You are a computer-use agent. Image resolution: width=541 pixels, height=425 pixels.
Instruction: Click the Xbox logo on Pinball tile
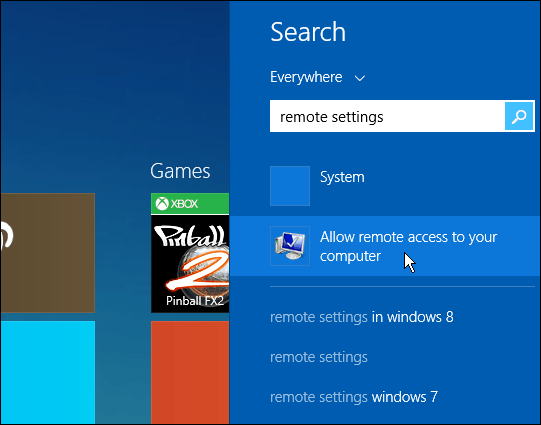[x=162, y=204]
